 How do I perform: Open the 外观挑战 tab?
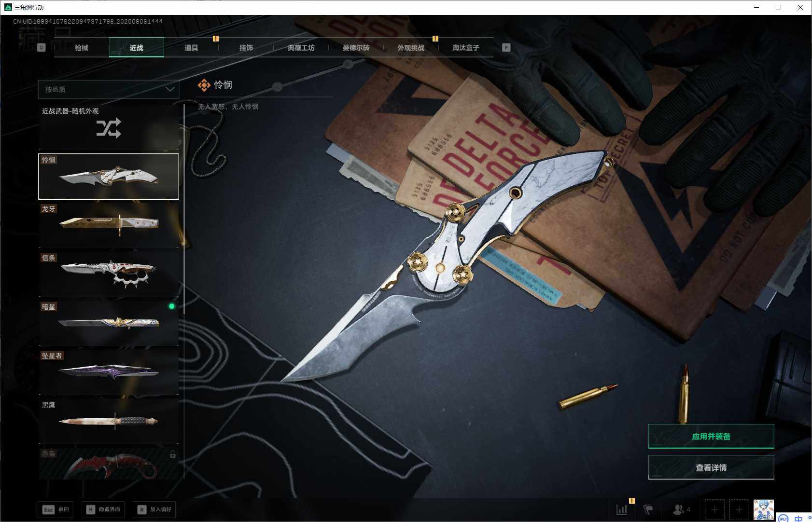click(x=411, y=48)
